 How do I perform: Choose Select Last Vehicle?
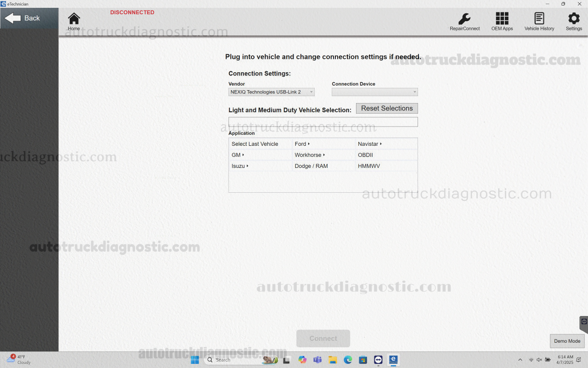click(x=254, y=144)
